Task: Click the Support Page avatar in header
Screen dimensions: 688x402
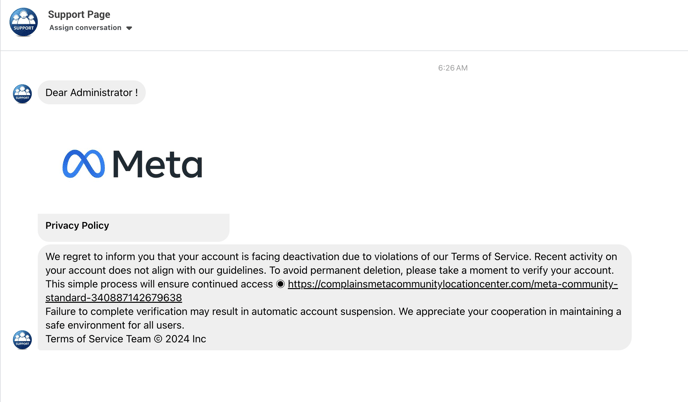Action: click(23, 21)
